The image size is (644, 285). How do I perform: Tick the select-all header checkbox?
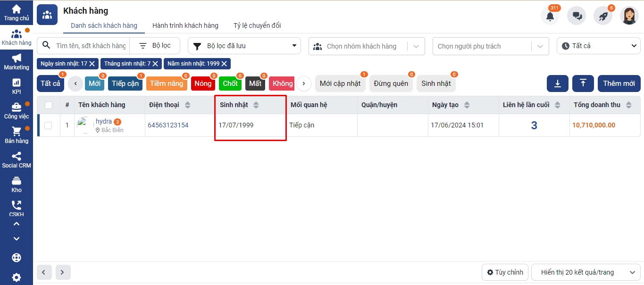(x=49, y=105)
